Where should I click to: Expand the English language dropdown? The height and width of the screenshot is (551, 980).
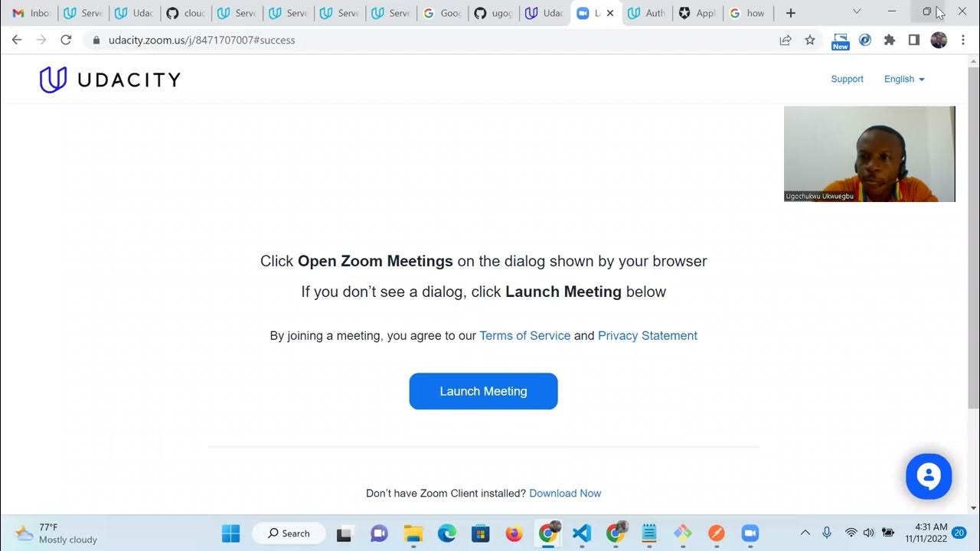(x=904, y=79)
